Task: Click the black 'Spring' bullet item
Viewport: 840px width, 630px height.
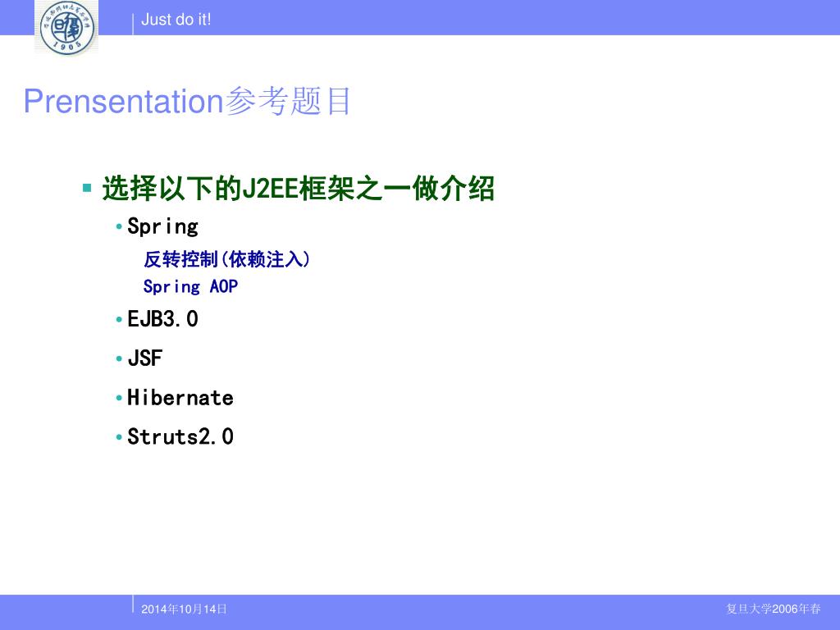Action: click(x=163, y=227)
